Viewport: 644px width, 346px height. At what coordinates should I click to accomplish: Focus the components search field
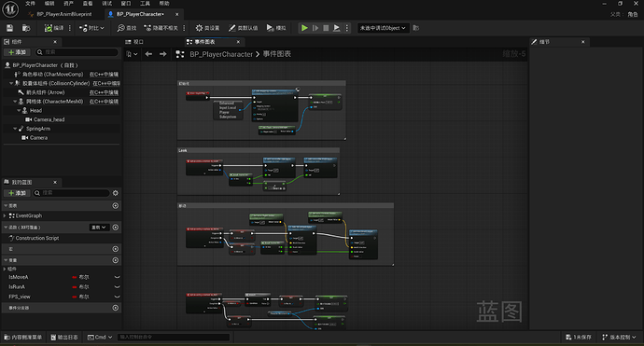pyautogui.click(x=77, y=52)
